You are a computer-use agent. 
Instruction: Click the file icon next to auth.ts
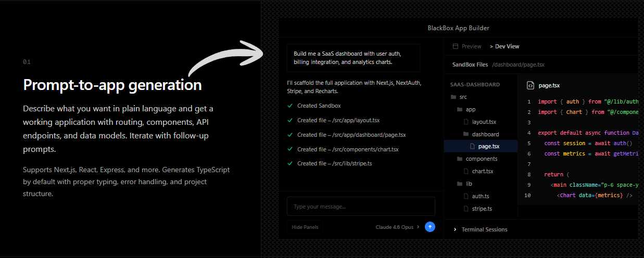(x=466, y=196)
